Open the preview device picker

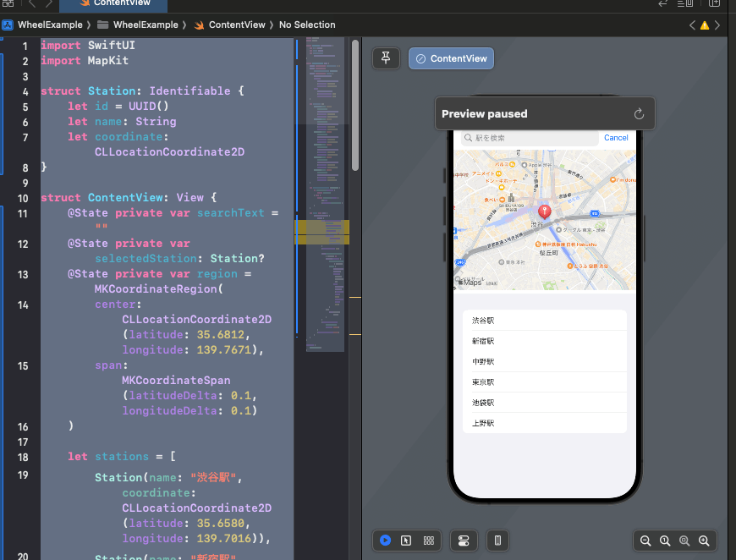pyautogui.click(x=497, y=540)
